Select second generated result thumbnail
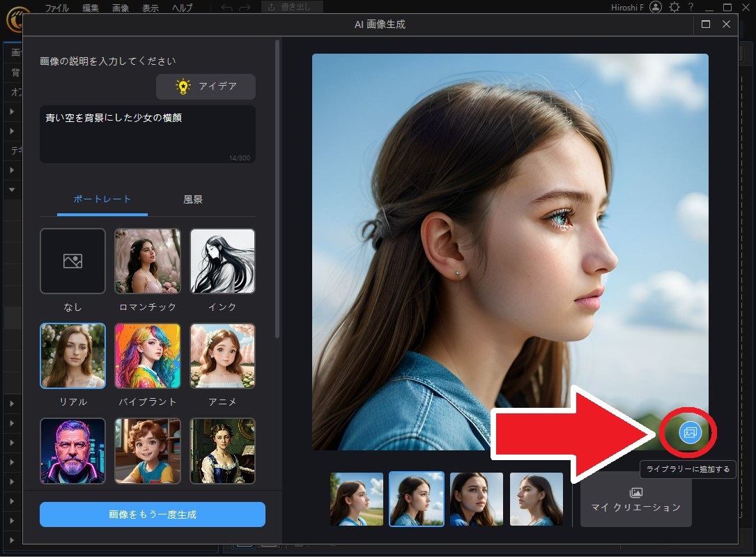The height and width of the screenshot is (557, 756). click(417, 499)
